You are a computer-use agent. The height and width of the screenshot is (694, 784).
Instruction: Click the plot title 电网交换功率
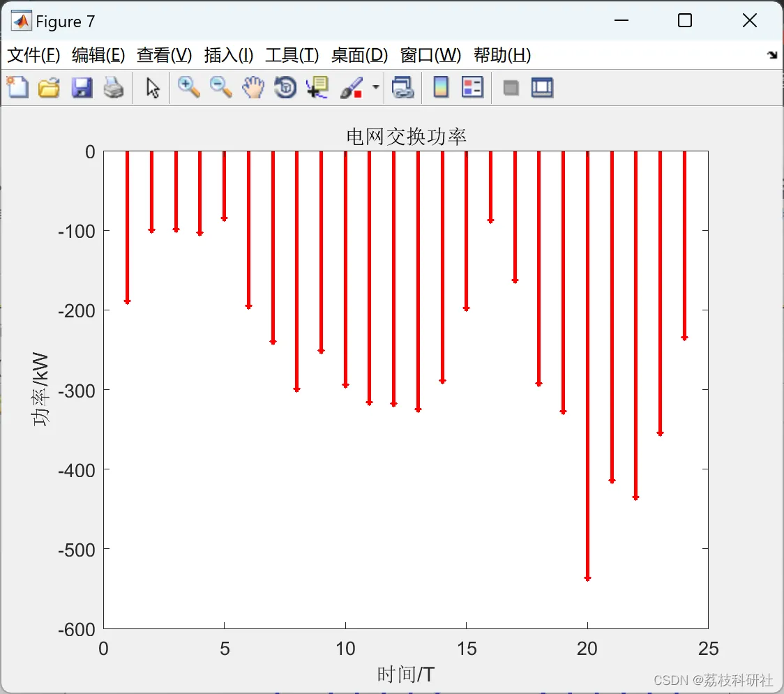(x=406, y=137)
